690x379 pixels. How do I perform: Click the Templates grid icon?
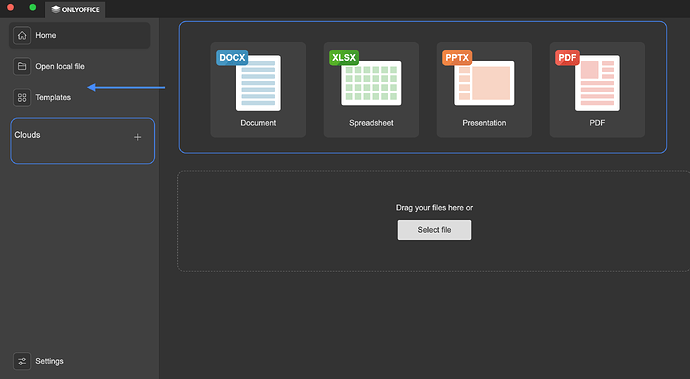click(22, 97)
